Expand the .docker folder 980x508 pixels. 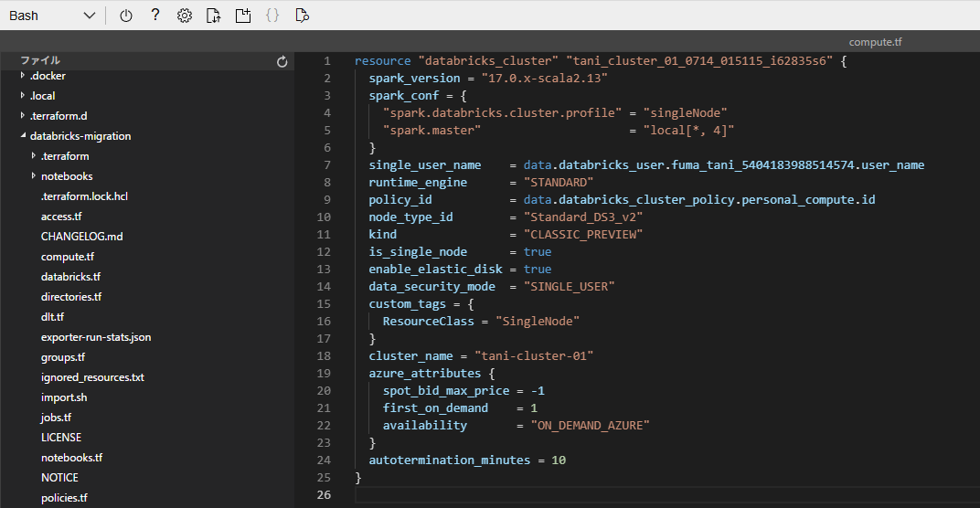[23, 76]
